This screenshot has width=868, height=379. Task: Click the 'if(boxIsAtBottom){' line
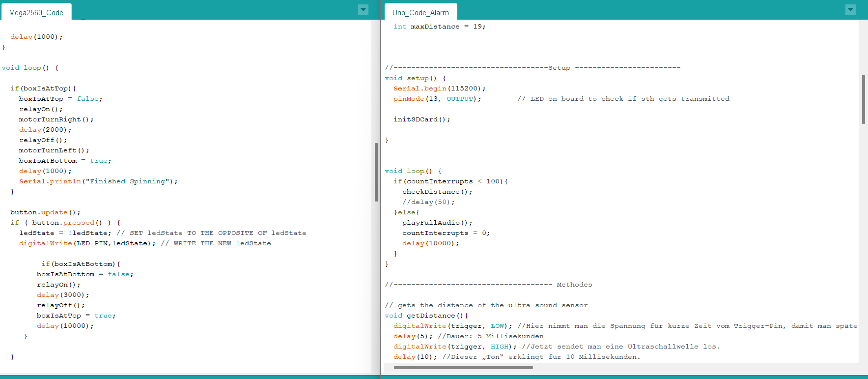pyautogui.click(x=81, y=264)
